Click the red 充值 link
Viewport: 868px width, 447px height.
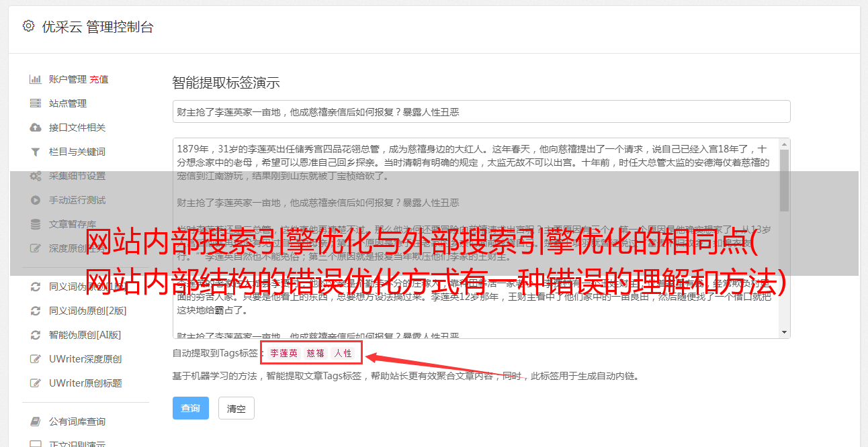tap(99, 79)
